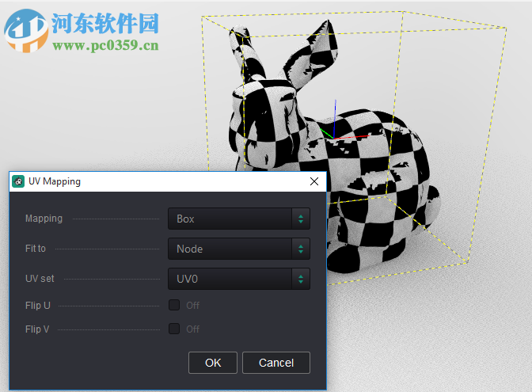
Task: Enable the Flip V checkbox
Action: pos(174,329)
